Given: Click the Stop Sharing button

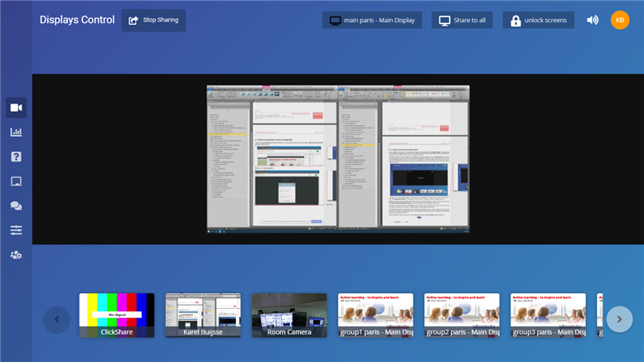Looking at the screenshot, I should [153, 20].
